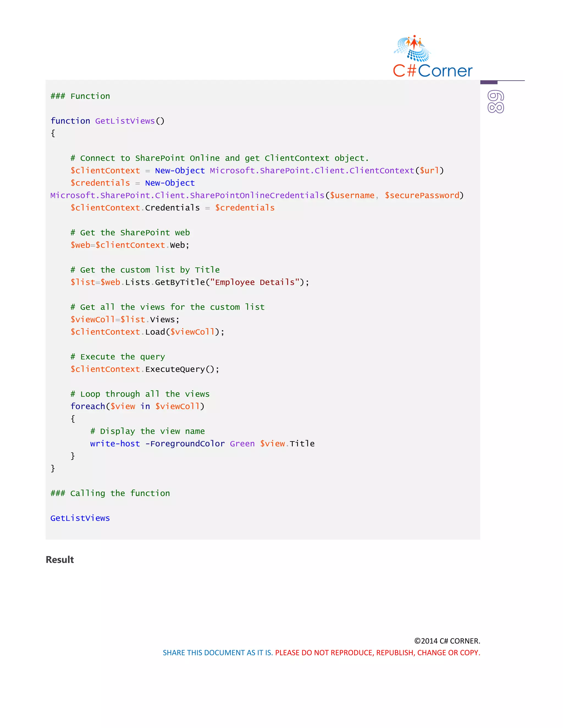This screenshot has height=728, width=563.
Task: Click the '$credentials = New-Object' line
Action: click(x=133, y=183)
